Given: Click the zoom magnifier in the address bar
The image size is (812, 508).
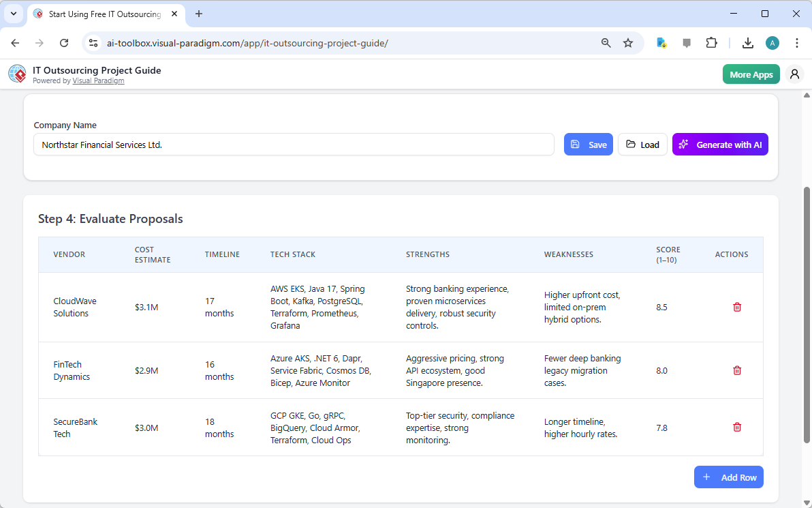Looking at the screenshot, I should point(606,42).
